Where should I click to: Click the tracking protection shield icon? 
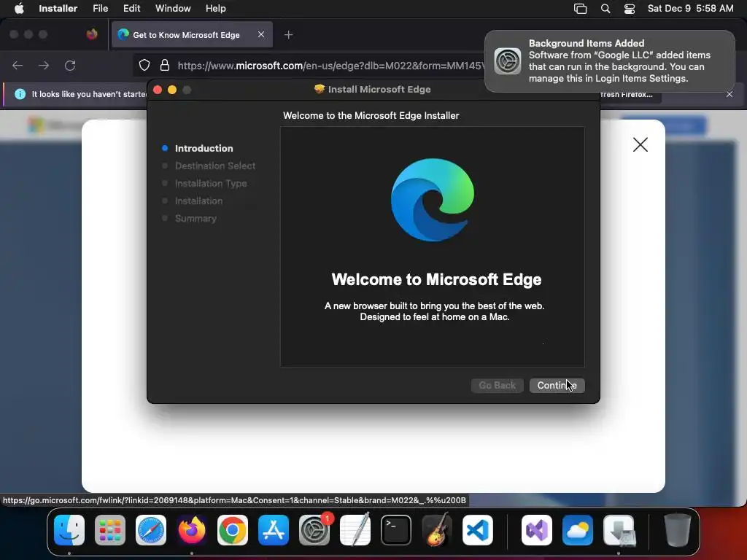tap(144, 65)
